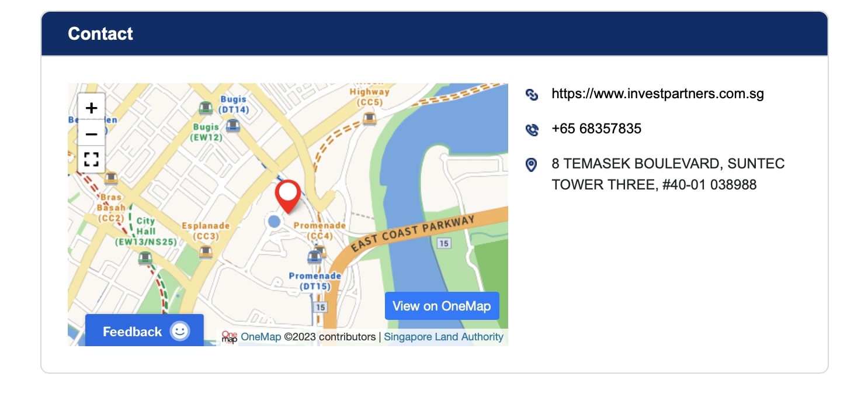This screenshot has width=868, height=400.
Task: Open Singapore Land Authority link
Action: pyautogui.click(x=443, y=337)
